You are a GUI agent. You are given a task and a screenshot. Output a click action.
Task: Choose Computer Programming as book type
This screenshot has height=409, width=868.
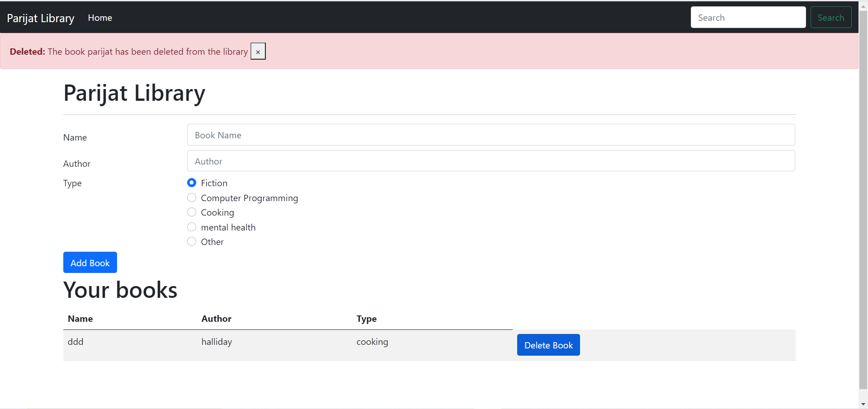192,197
